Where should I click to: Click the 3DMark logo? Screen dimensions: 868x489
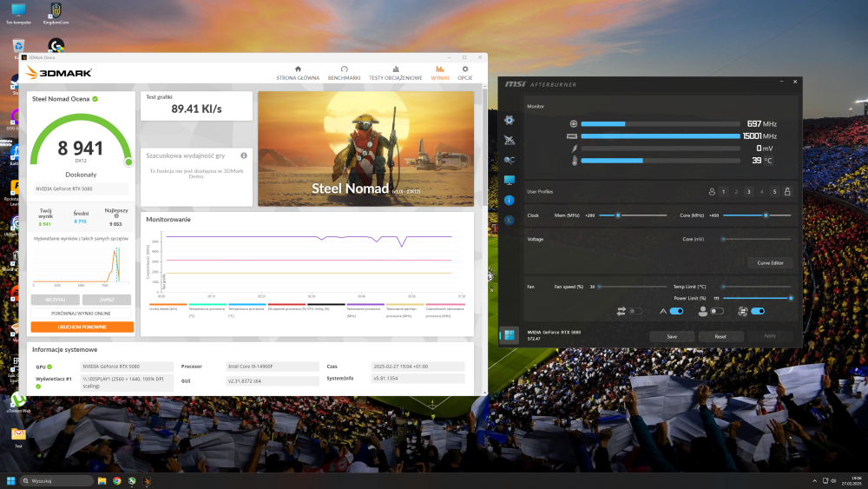pyautogui.click(x=59, y=73)
